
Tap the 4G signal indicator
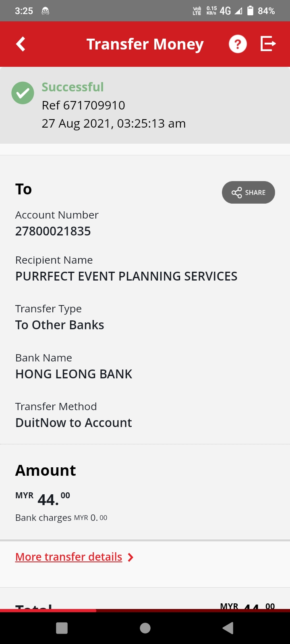[x=225, y=11]
